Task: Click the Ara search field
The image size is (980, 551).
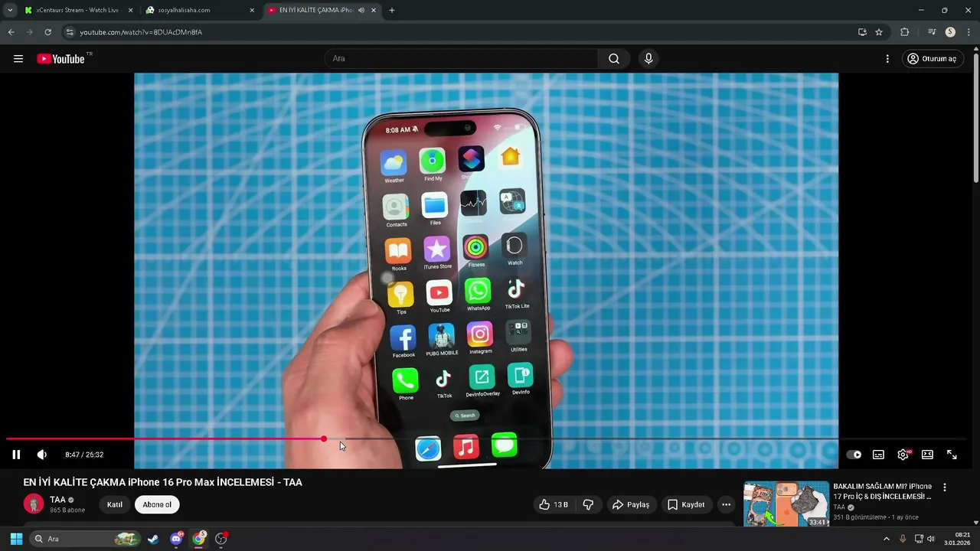Action: pyautogui.click(x=462, y=59)
